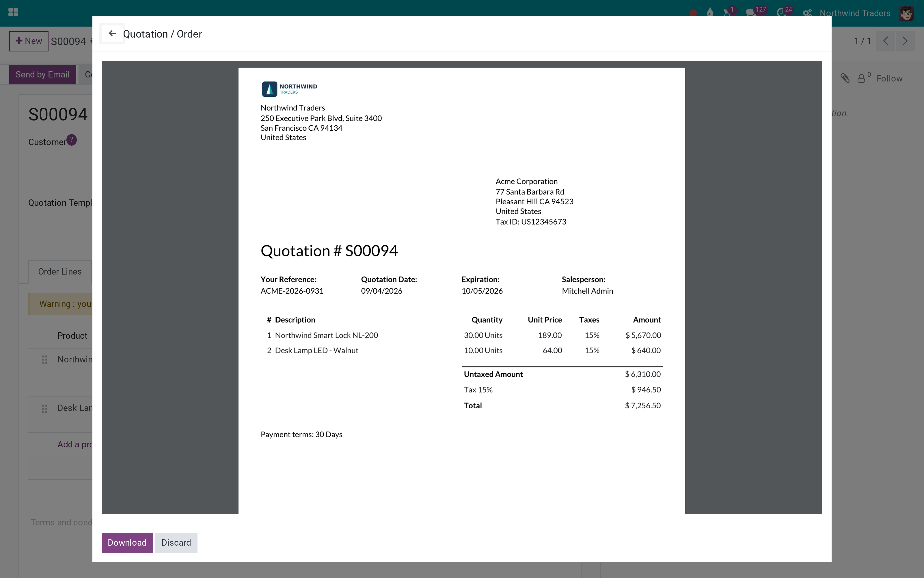Open the Order Lines tab
Viewport: 924px width, 578px height.
pos(60,271)
